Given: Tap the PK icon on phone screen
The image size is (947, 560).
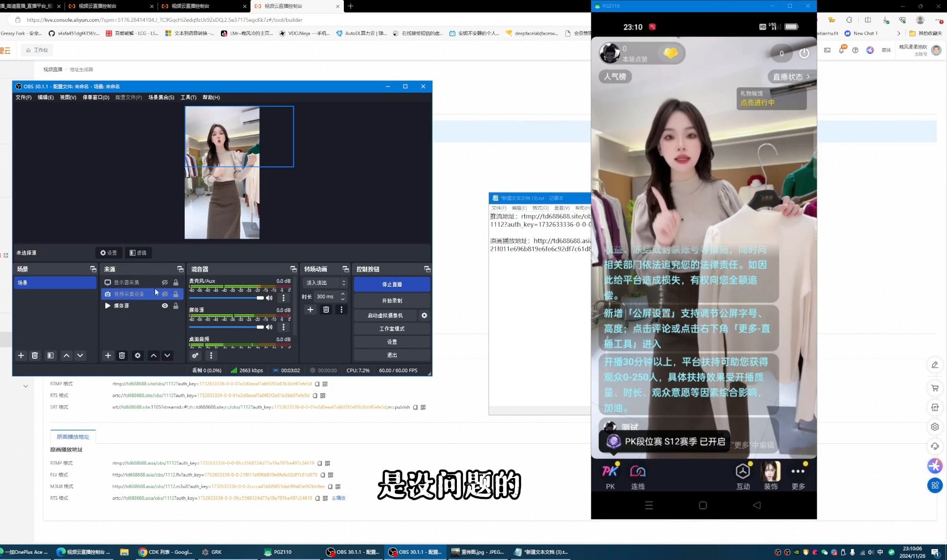Looking at the screenshot, I should (610, 477).
